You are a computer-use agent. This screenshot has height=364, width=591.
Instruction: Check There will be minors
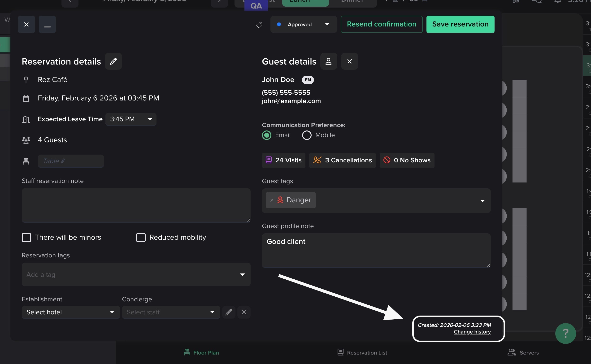tap(26, 237)
